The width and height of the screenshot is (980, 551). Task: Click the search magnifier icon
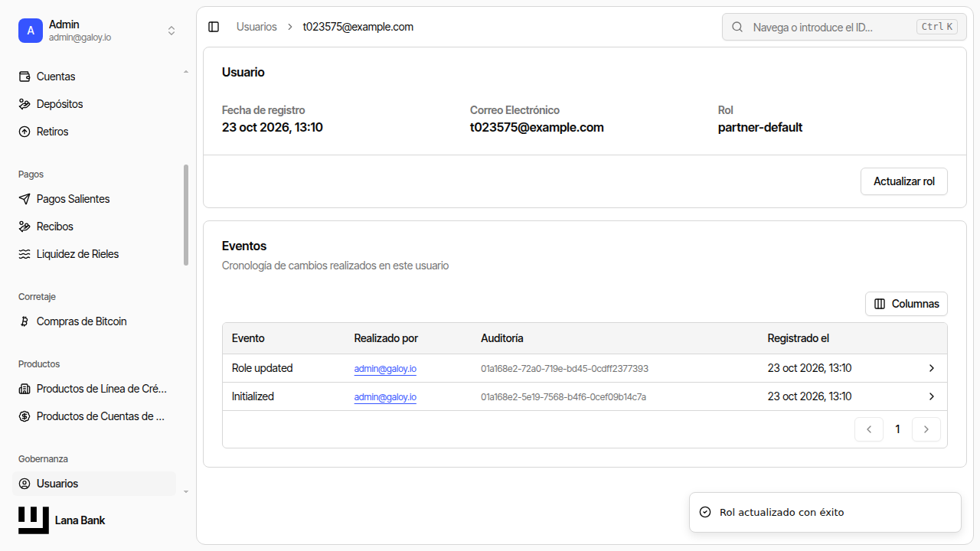coord(737,27)
